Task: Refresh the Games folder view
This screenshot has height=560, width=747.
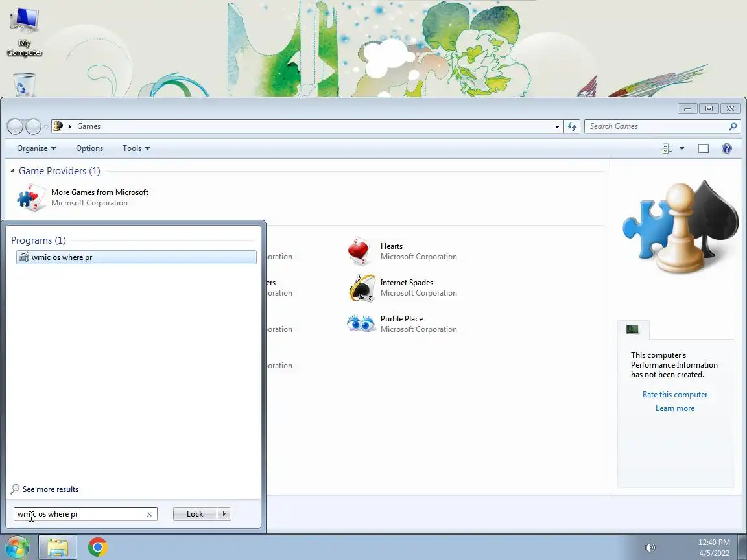Action: [572, 126]
